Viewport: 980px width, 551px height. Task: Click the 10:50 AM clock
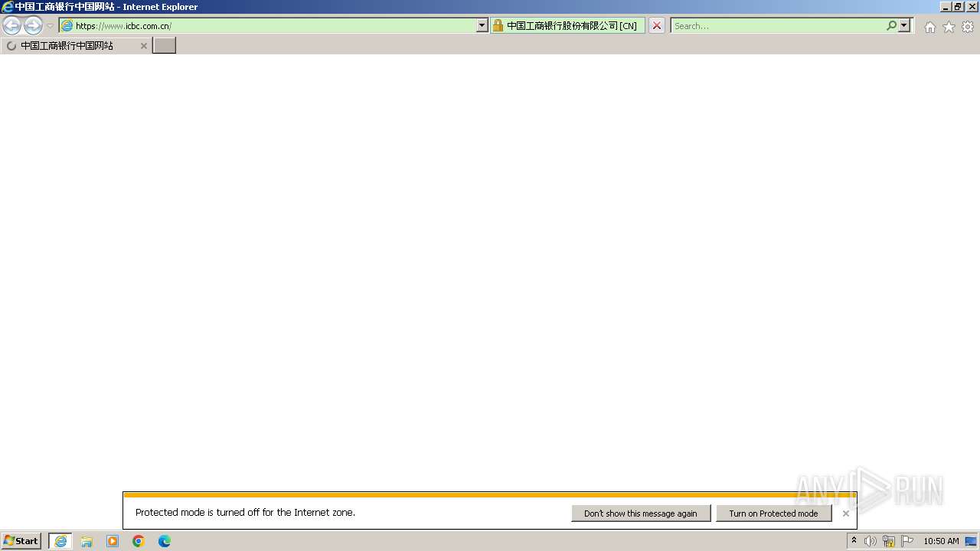pos(941,541)
